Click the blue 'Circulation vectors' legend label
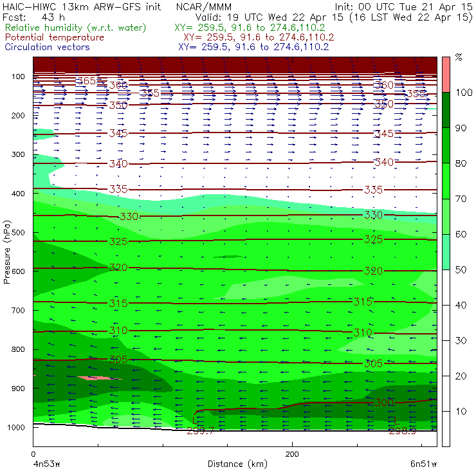The height and width of the screenshot is (476, 476). tap(48, 47)
